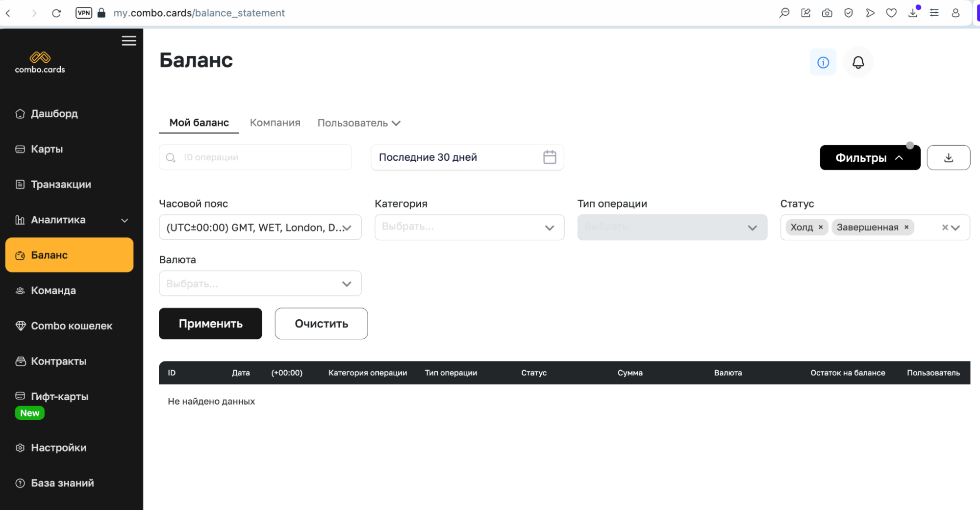The image size is (980, 510).
Task: Clear all selected statuses
Action: pyautogui.click(x=945, y=228)
